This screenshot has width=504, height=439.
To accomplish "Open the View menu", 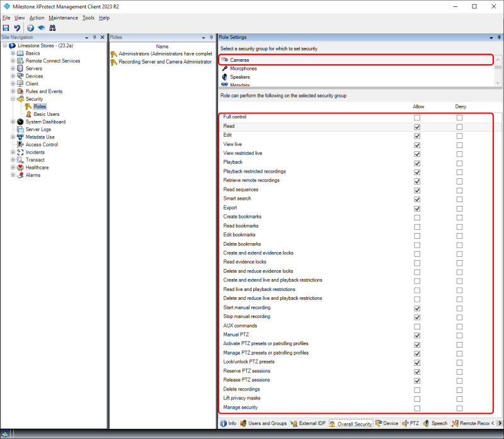I will tap(20, 18).
